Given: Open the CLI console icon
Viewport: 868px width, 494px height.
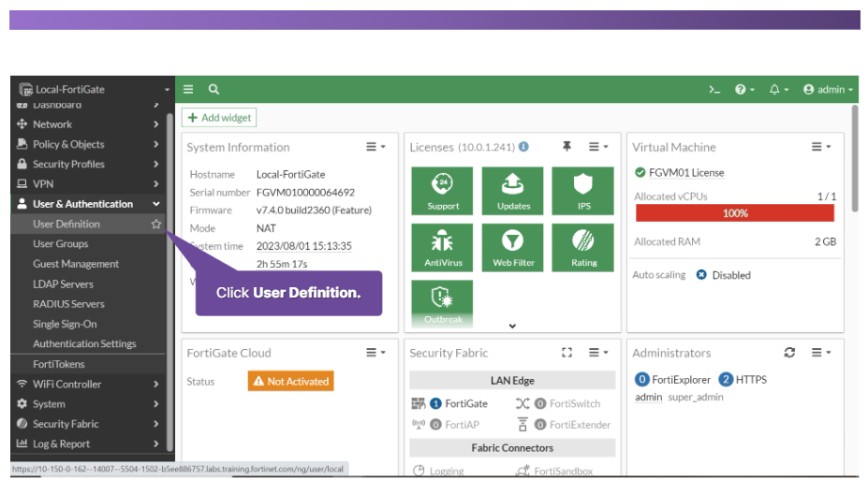Looking at the screenshot, I should point(714,89).
